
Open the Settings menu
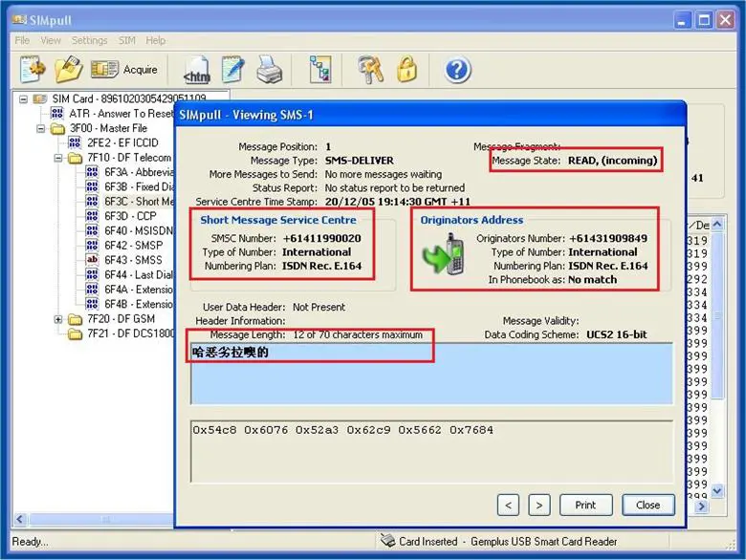[x=89, y=40]
